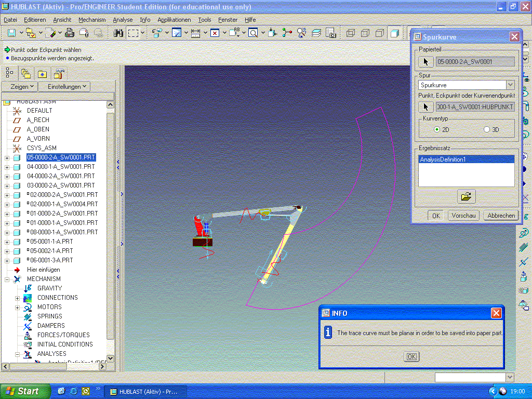Open the Fenster menu
532x399 pixels.
pos(228,20)
